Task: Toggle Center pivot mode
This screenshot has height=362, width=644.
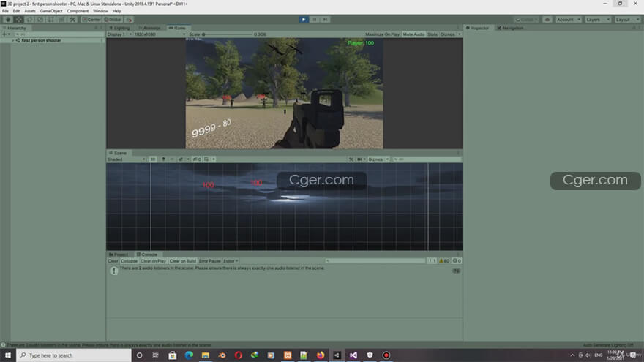Action: pos(91,19)
